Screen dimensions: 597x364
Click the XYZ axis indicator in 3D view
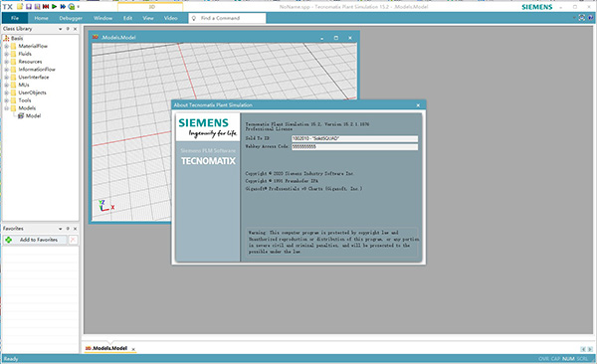point(106,206)
